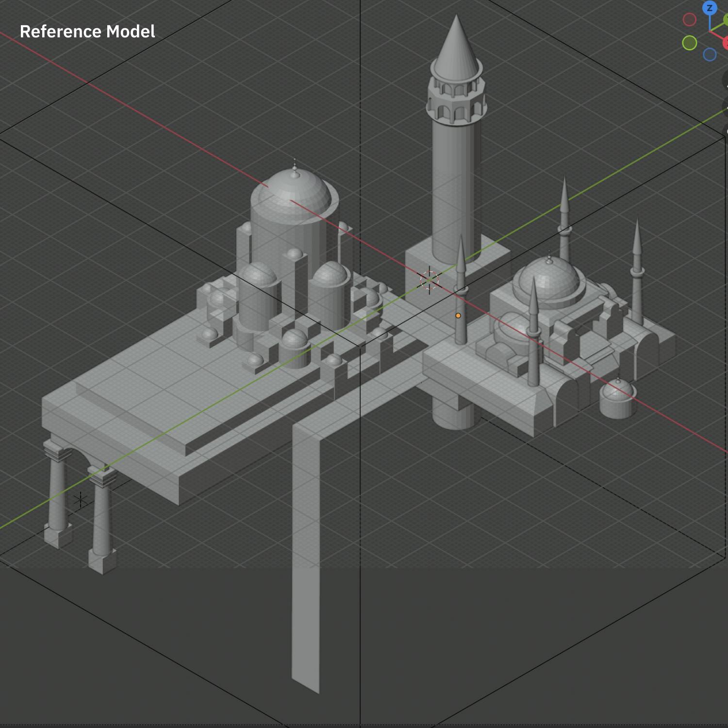The image size is (728, 728).
Task: Select the orange object origin dot
Action: pos(458,315)
